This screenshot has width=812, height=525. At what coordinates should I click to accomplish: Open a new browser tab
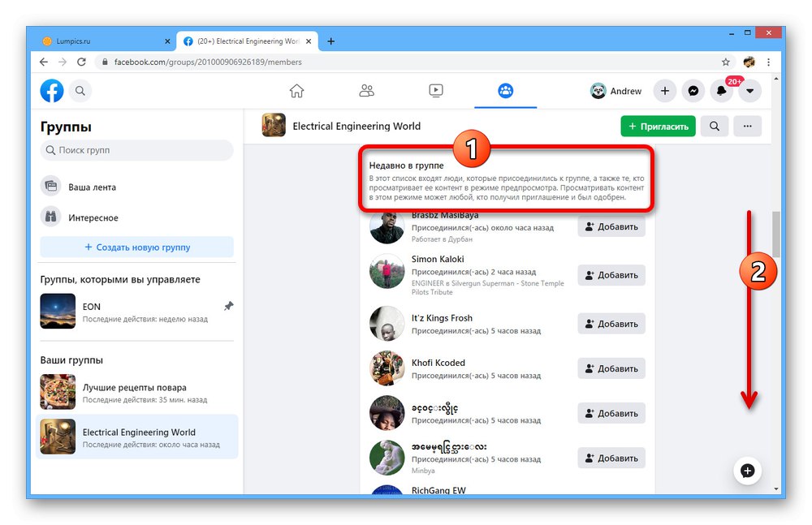pyautogui.click(x=331, y=41)
